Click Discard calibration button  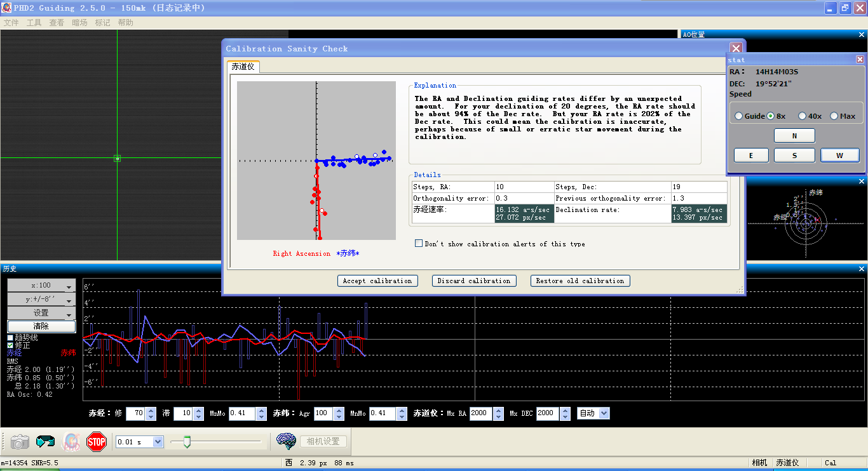(473, 281)
